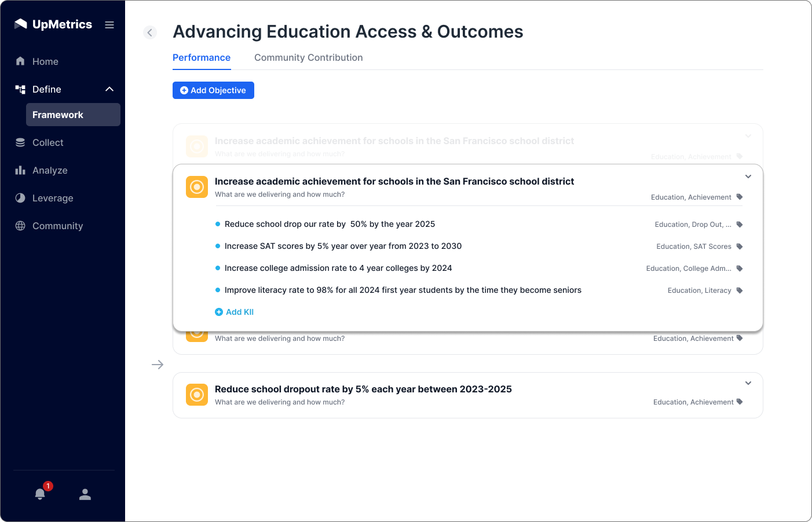Switch to the Community Contribution tab
812x522 pixels.
click(308, 58)
